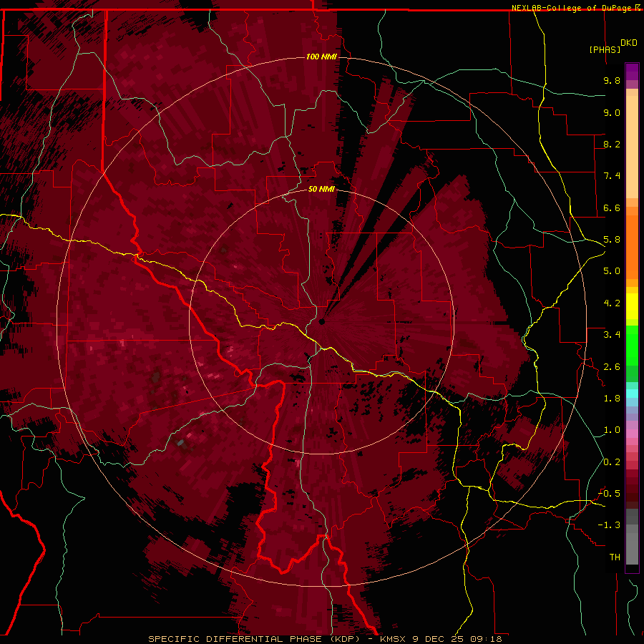Click the -1.3 legend value
The width and height of the screenshot is (644, 644).
point(609,525)
